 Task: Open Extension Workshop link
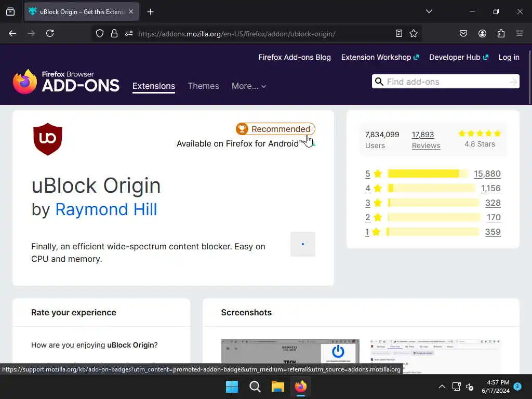tap(380, 57)
